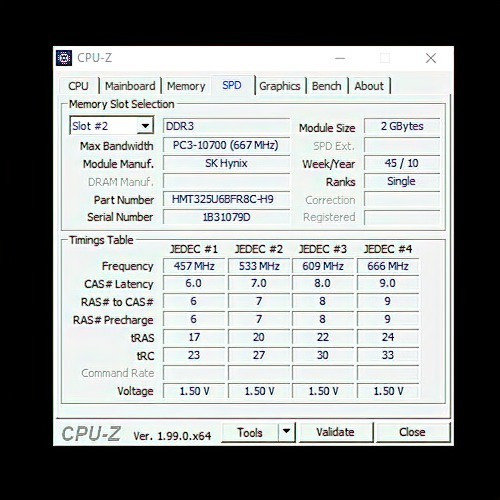The width and height of the screenshot is (500, 500).
Task: Click the Tools button
Action: point(250,432)
